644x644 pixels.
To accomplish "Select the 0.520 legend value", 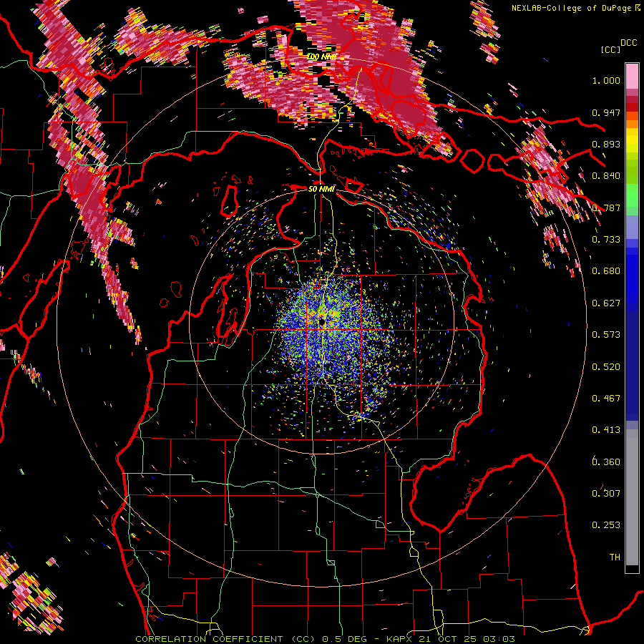I will pyautogui.click(x=606, y=367).
